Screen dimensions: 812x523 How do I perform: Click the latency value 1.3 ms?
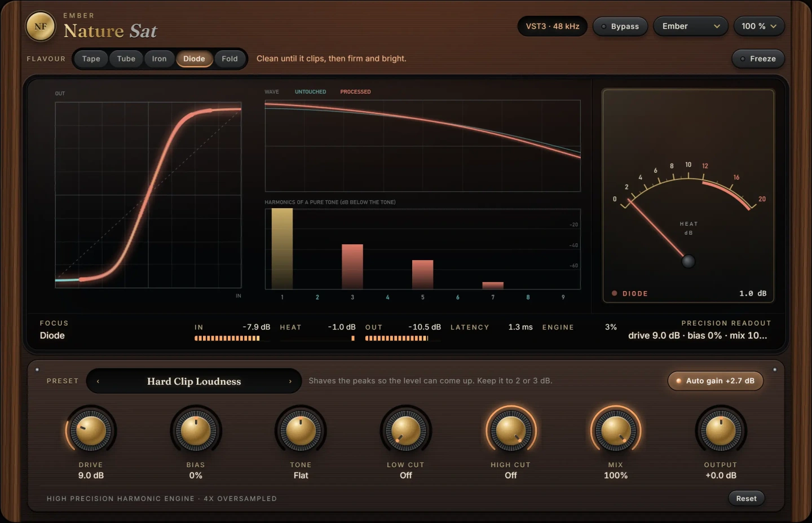520,327
